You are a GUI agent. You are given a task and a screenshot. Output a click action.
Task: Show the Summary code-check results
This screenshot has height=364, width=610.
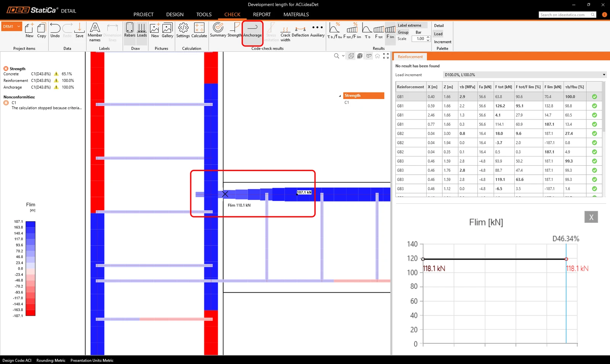pos(218,30)
